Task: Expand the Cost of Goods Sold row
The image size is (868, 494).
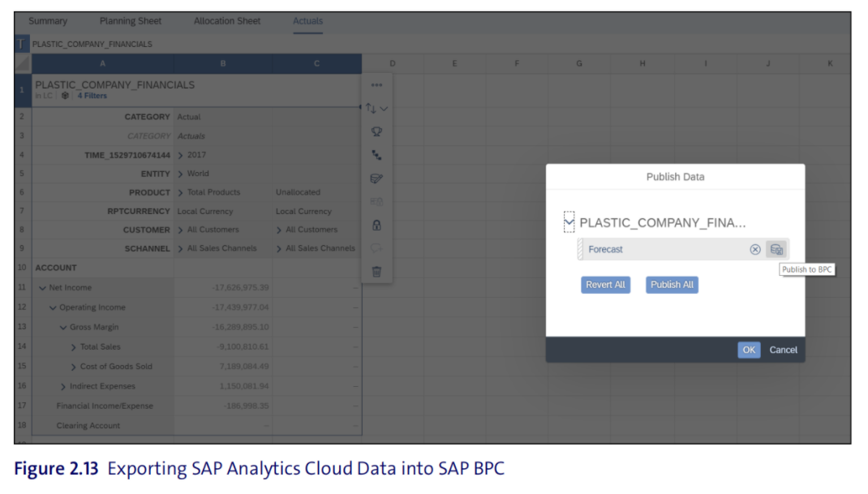Action: pyautogui.click(x=74, y=367)
